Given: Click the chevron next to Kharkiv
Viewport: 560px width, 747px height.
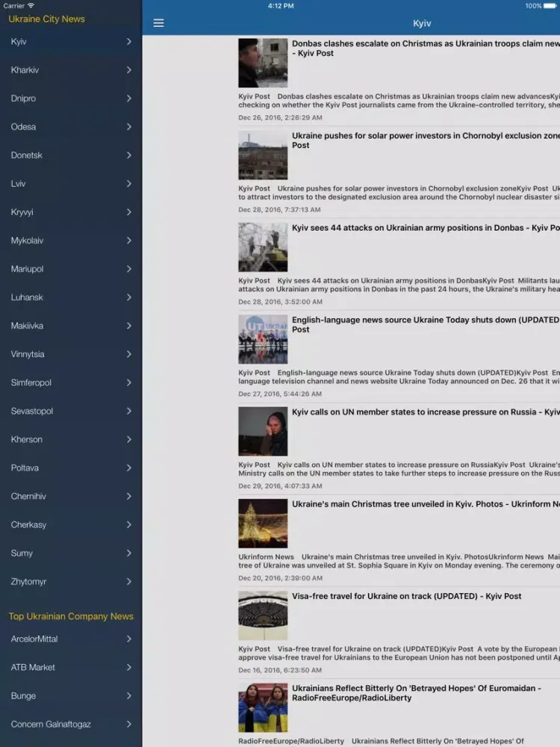Looking at the screenshot, I should [129, 70].
